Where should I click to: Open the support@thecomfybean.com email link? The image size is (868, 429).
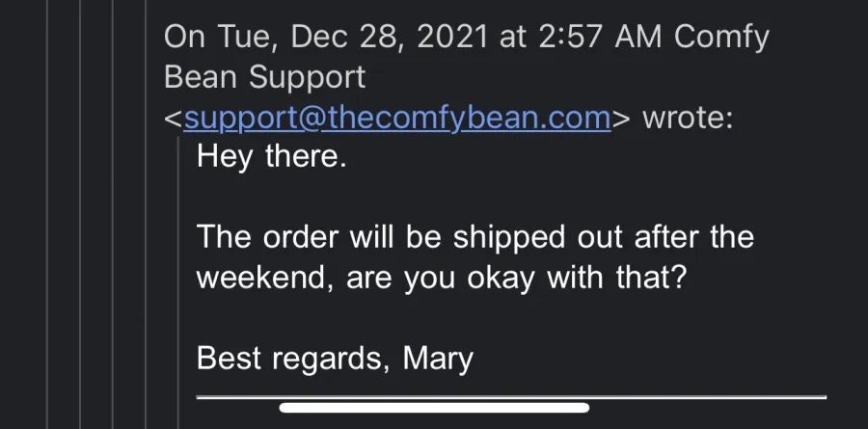(397, 118)
